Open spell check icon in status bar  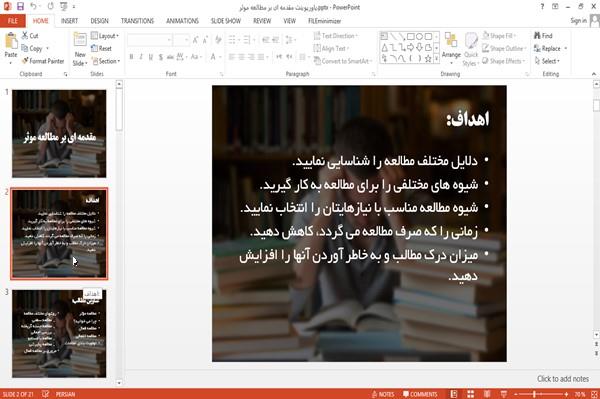click(45, 394)
